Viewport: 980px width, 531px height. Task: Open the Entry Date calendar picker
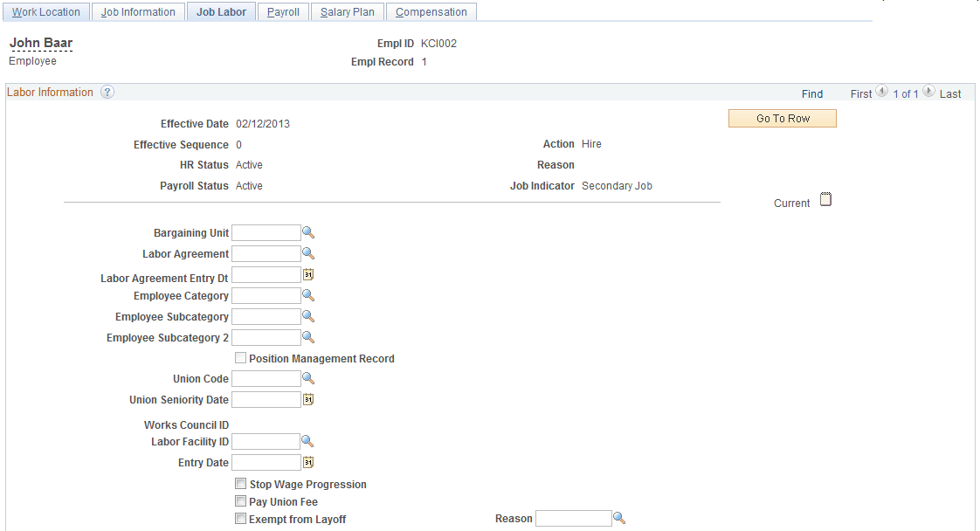(x=307, y=462)
